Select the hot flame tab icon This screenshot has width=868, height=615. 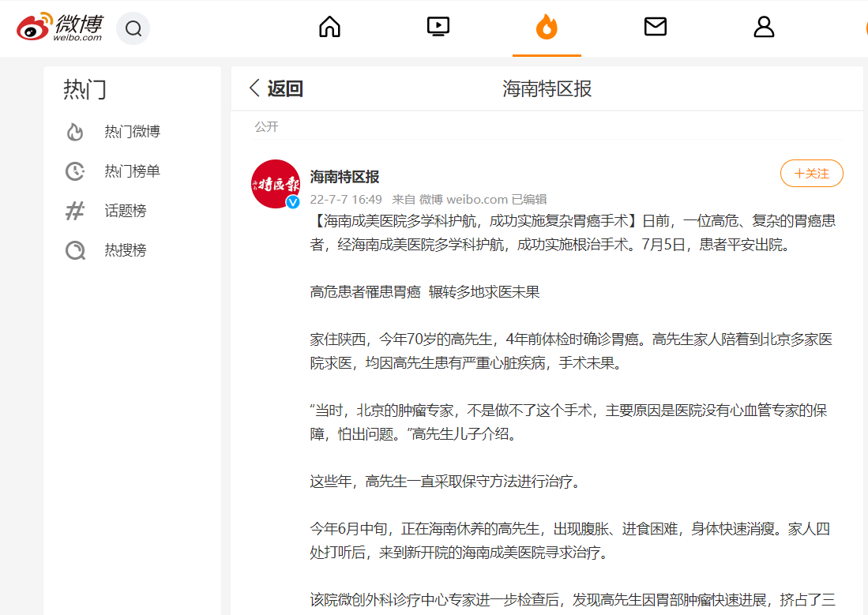tap(547, 27)
